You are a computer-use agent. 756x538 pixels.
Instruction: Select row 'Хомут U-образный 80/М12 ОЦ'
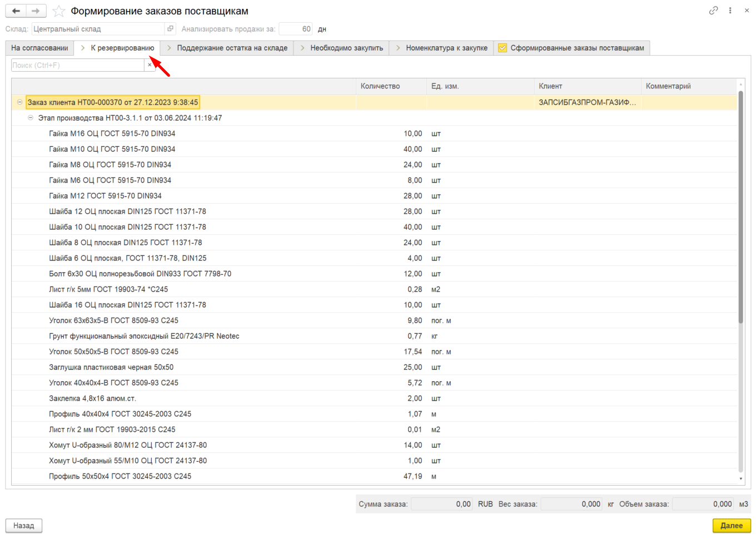tap(375, 445)
